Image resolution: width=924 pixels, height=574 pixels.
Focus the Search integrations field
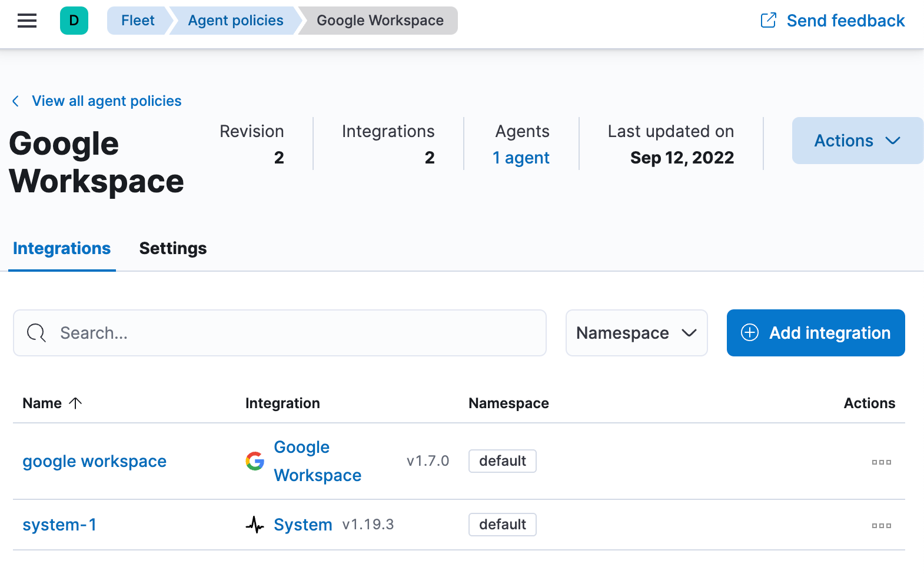pos(280,333)
